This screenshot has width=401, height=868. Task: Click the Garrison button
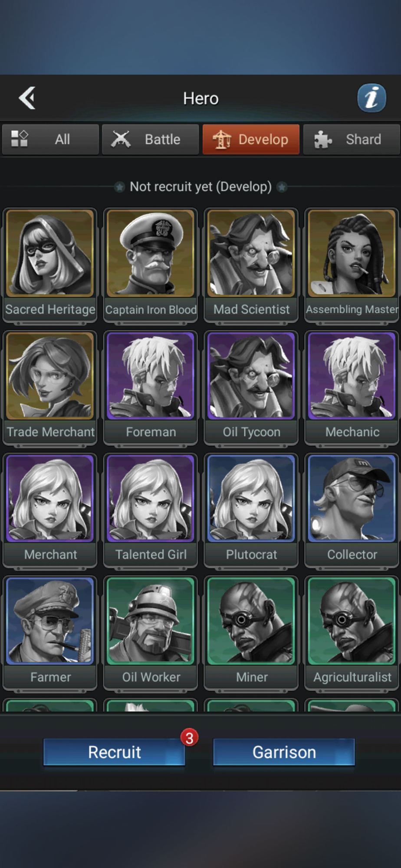tap(284, 752)
